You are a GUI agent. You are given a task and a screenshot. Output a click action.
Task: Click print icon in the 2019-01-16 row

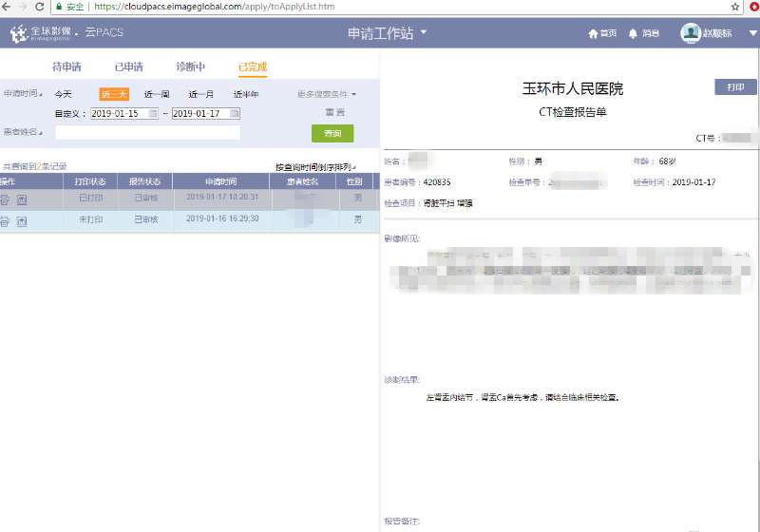(x=5, y=221)
